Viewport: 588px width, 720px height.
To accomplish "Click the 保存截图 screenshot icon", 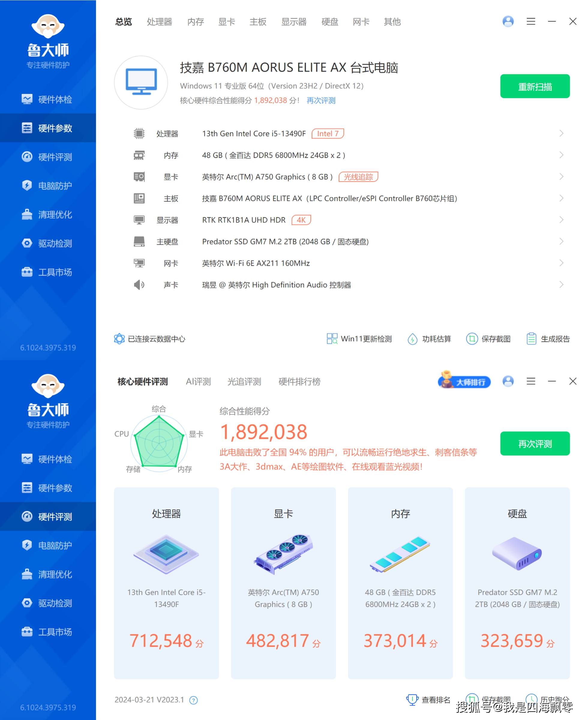I will click(x=472, y=339).
